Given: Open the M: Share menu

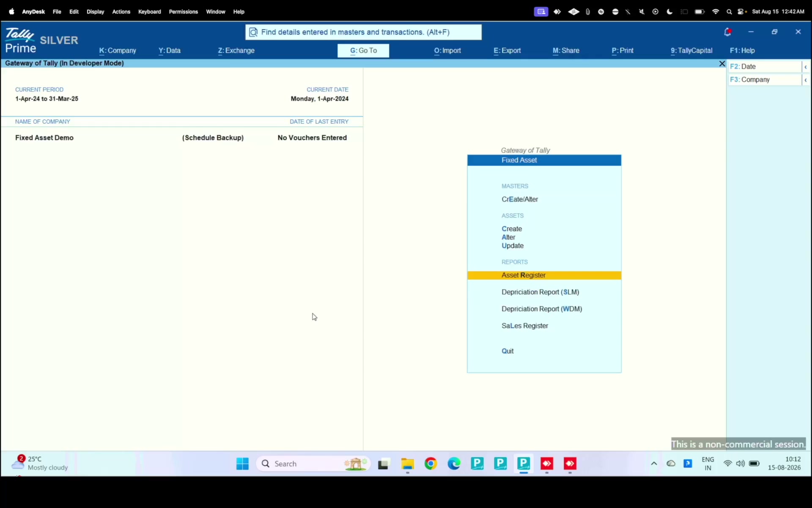Looking at the screenshot, I should click(x=566, y=50).
